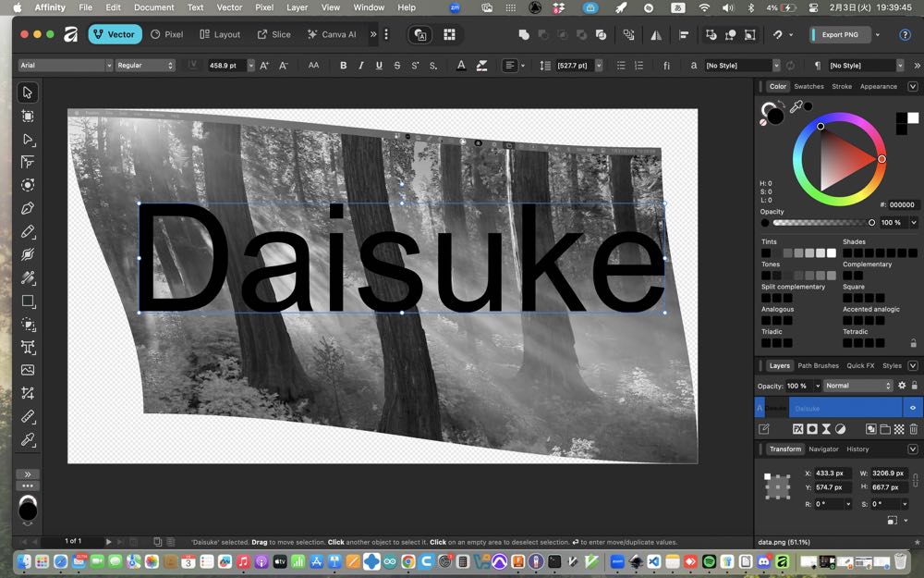Click the text color A icon
The height and width of the screenshot is (578, 924).
tap(461, 66)
